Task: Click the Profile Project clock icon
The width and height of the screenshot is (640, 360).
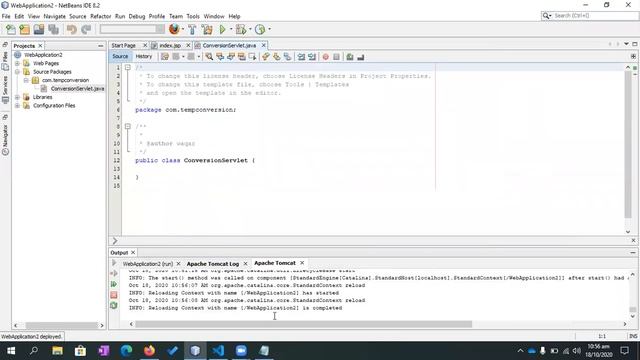Action: point(260,29)
